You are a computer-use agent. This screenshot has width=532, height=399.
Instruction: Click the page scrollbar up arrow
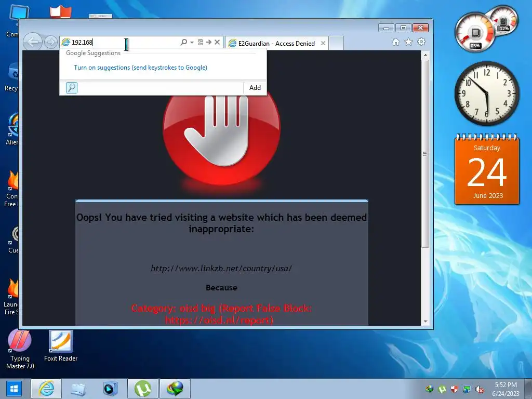pyautogui.click(x=425, y=55)
